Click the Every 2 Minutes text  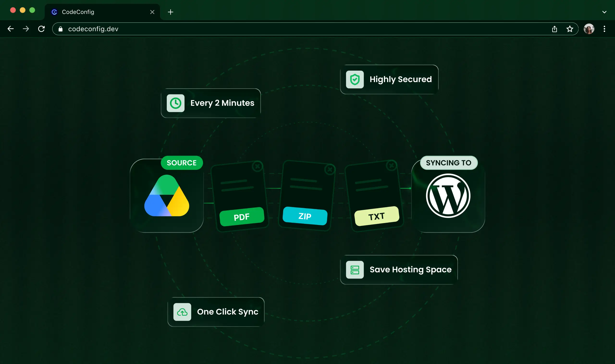point(222,103)
